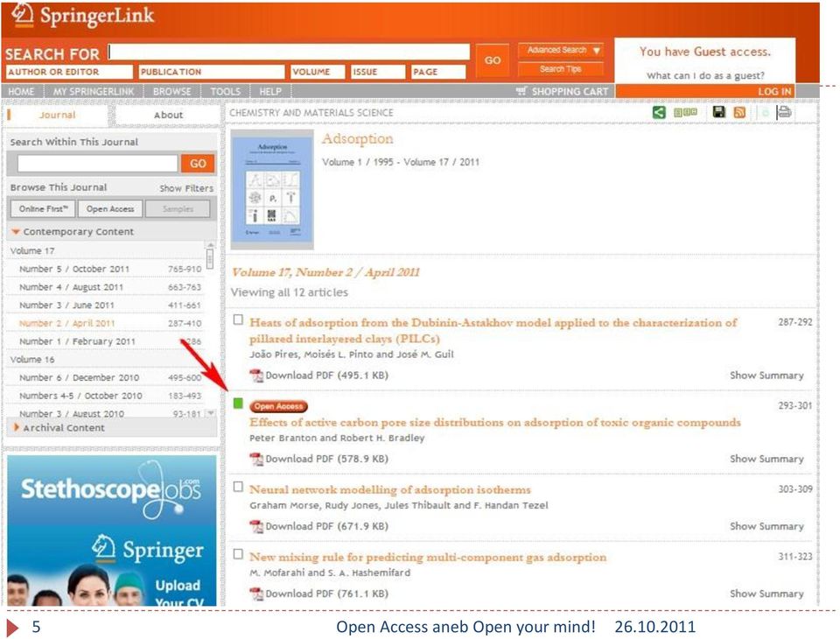Click the export citations icon beside share
840x639 pixels.
pos(685,112)
